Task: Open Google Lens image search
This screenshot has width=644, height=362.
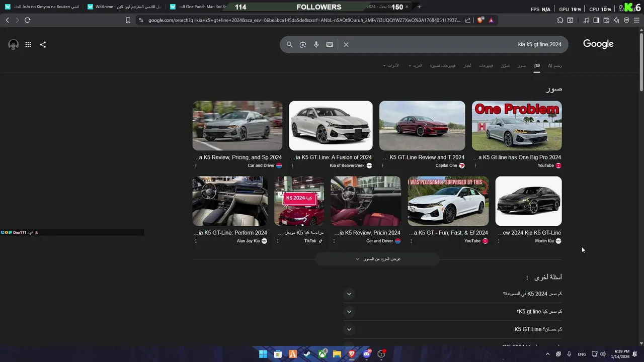Action: pyautogui.click(x=303, y=44)
